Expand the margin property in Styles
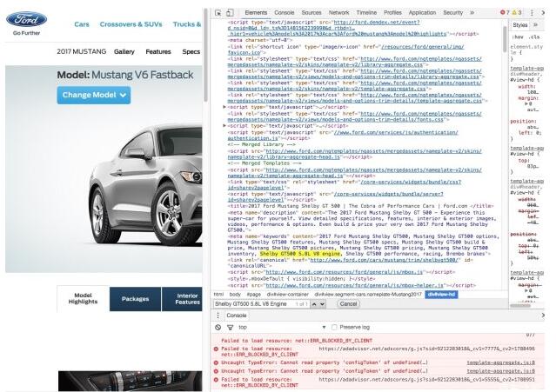The image size is (556, 392). point(526,103)
